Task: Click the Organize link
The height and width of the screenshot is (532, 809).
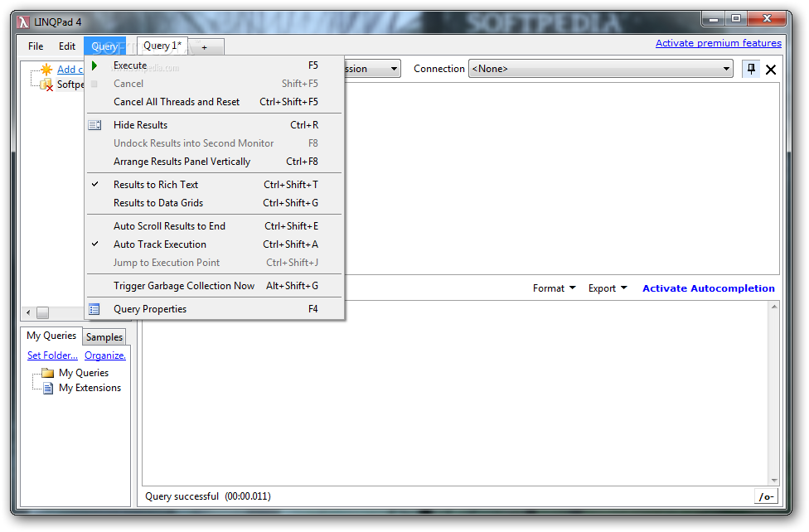Action: click(x=105, y=355)
